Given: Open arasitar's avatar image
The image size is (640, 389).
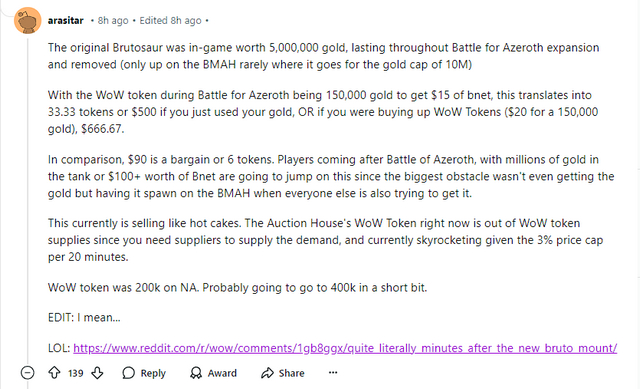Looking at the screenshot, I should 27,20.
